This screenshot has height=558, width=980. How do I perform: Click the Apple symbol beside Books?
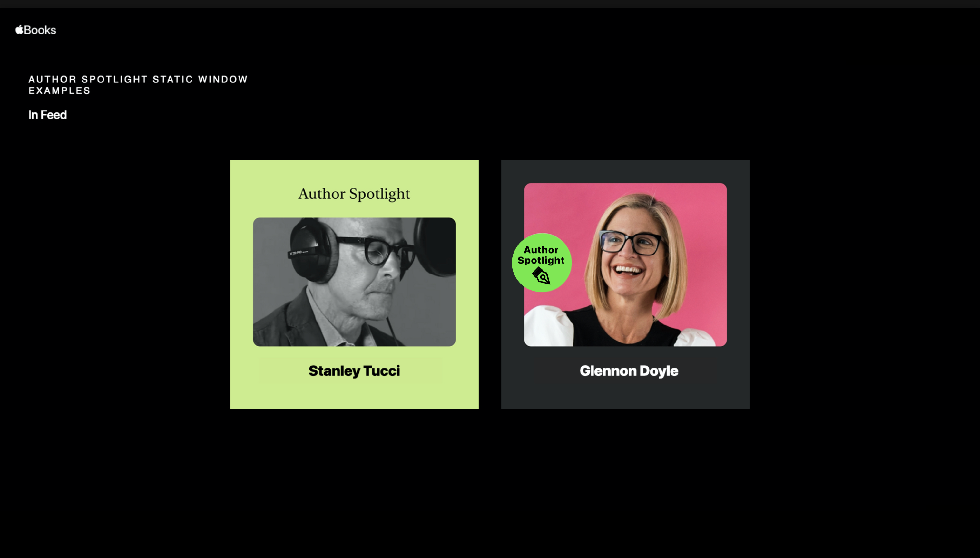pyautogui.click(x=19, y=30)
